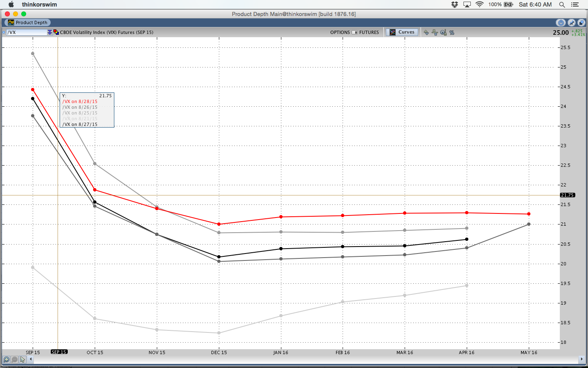Click the red curve point at MAY 16
Screen dimensions: 588x368
pos(529,214)
